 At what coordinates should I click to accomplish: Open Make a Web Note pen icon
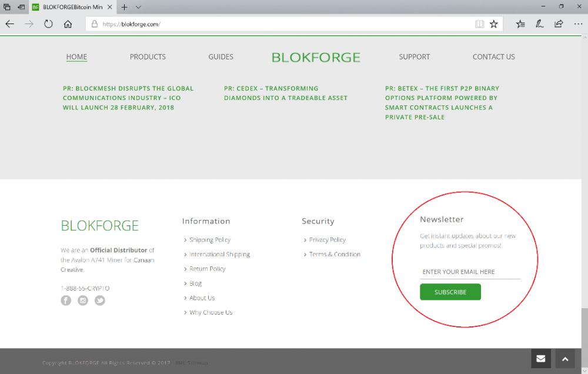click(x=540, y=24)
